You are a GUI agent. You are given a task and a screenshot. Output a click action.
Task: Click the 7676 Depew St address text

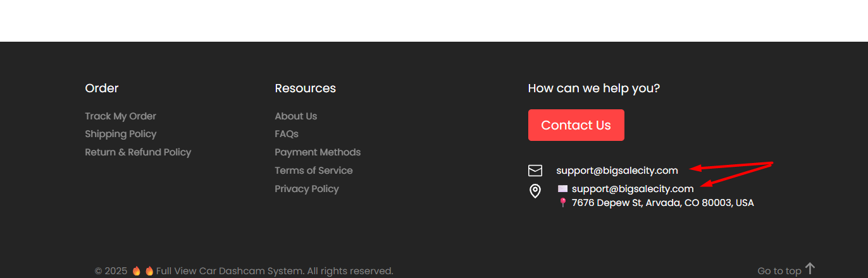pos(662,203)
